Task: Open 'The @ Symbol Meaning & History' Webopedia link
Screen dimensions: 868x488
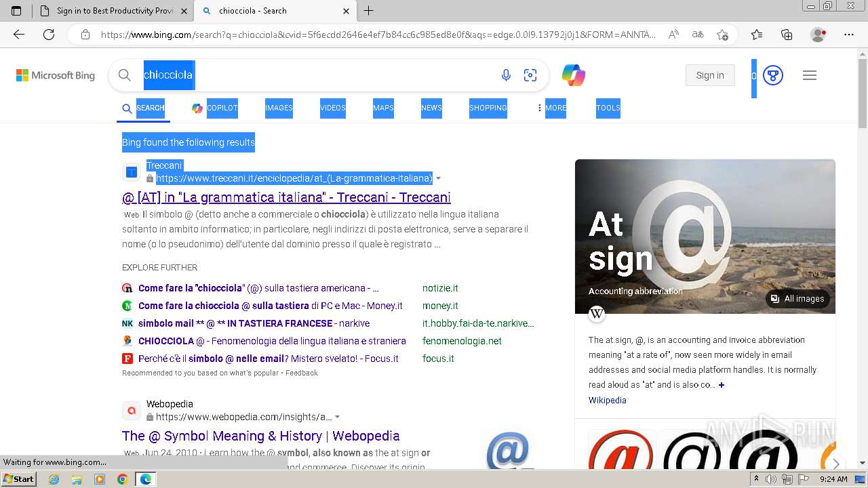Action: coord(260,436)
